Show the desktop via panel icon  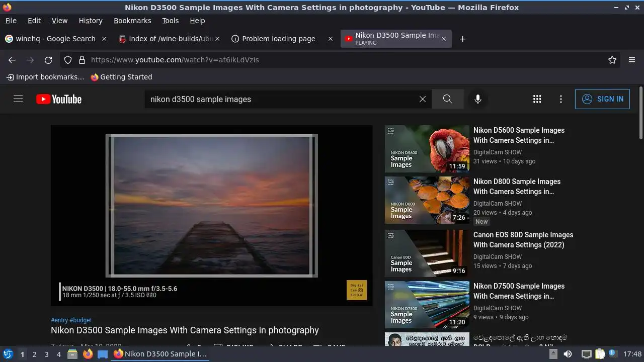point(103,354)
